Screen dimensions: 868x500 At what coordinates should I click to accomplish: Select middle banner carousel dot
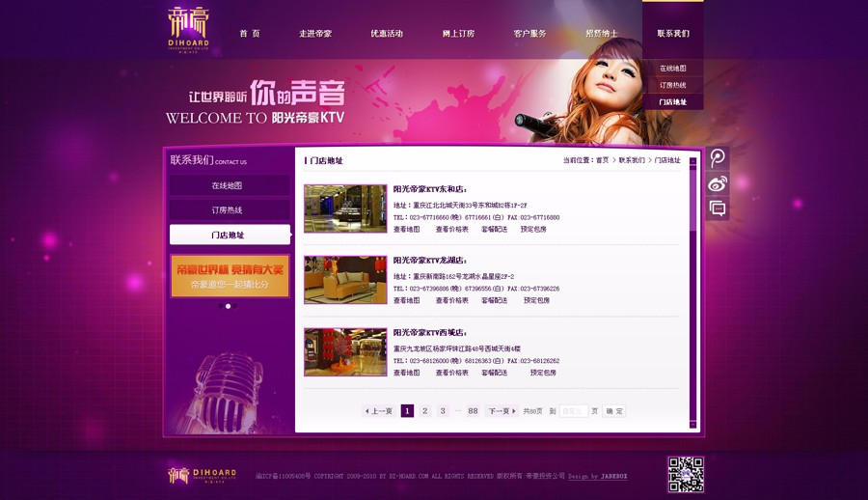point(228,306)
